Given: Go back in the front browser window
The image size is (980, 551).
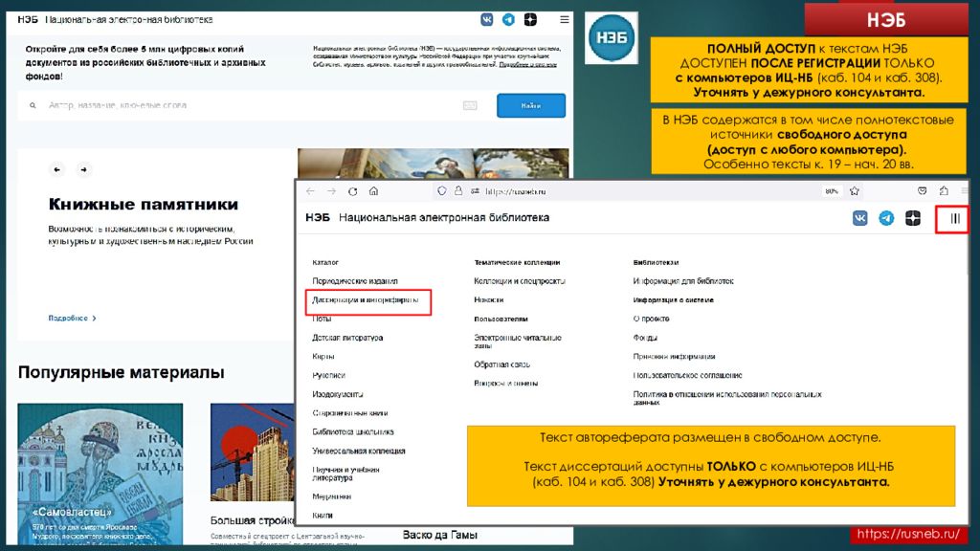Looking at the screenshot, I should [311, 191].
